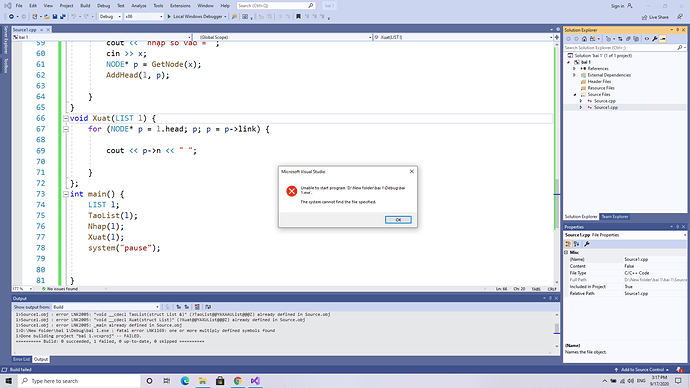Collapse the void Xuat function outline
690x388 pixels.
pyautogui.click(x=66, y=118)
